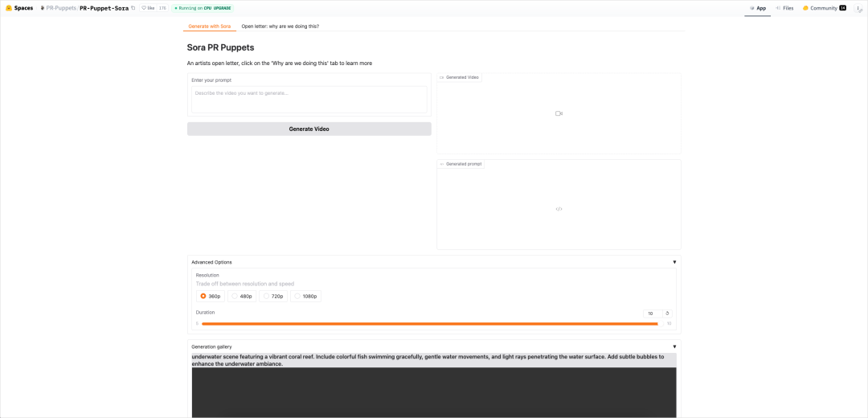Click the Generate Video button
This screenshot has width=868, height=418.
[x=309, y=129]
